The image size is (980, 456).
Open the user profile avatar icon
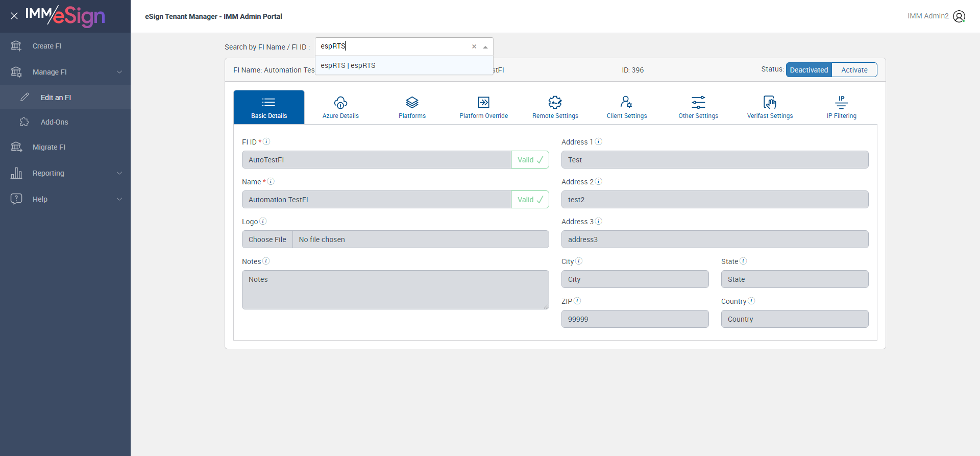coord(959,16)
